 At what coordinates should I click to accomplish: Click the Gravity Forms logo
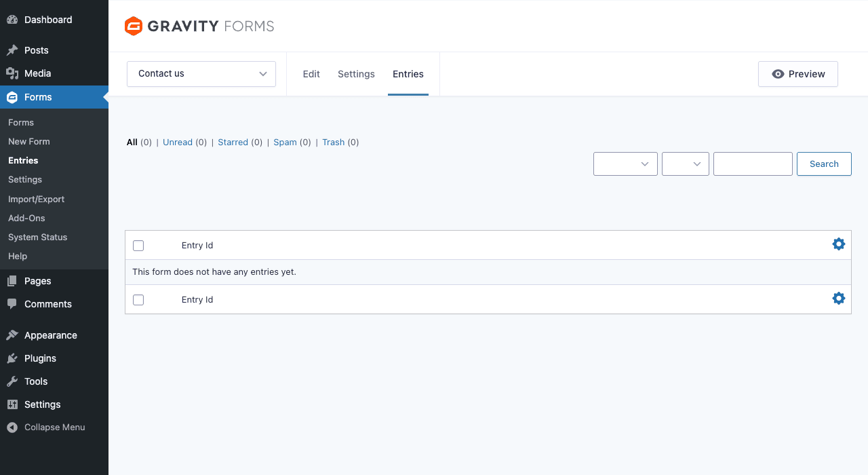pyautogui.click(x=199, y=26)
